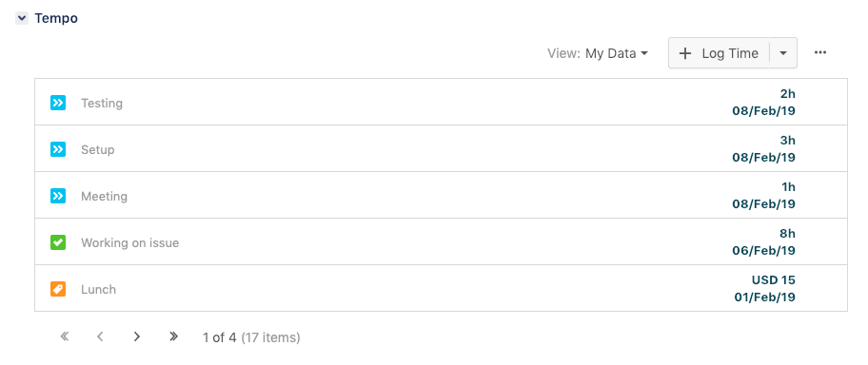Click the green check icon for Working on issue

(x=58, y=242)
